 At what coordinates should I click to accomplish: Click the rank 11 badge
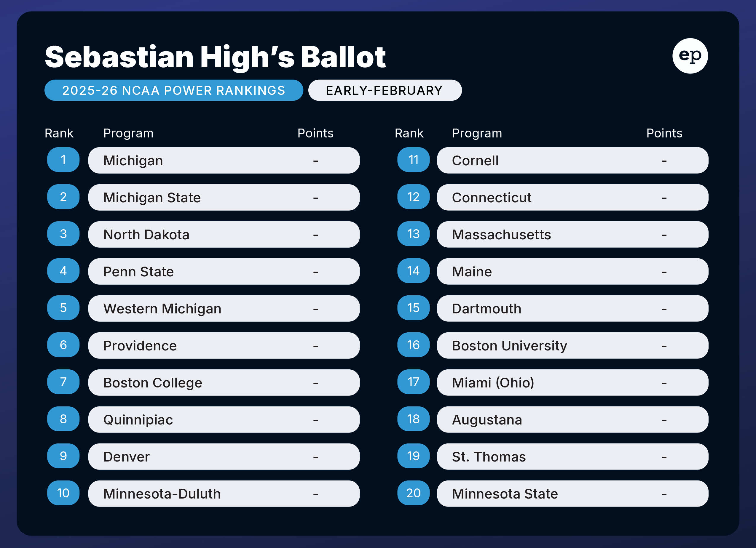(x=413, y=160)
